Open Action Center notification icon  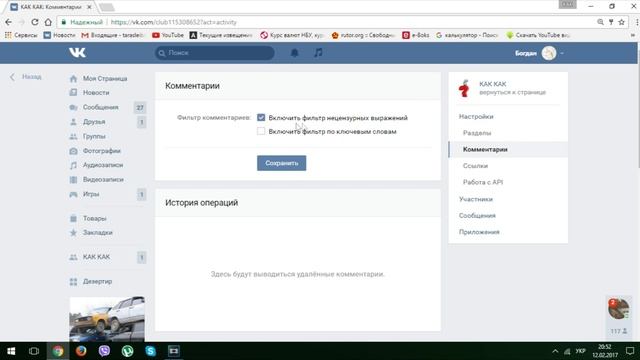tap(630, 351)
